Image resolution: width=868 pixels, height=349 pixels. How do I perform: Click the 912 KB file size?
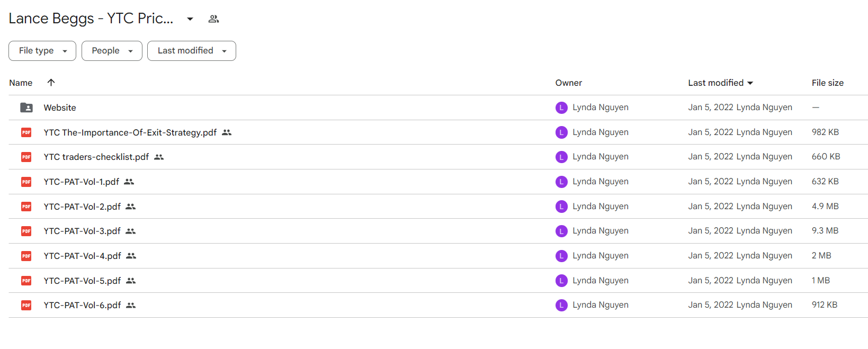click(x=825, y=305)
